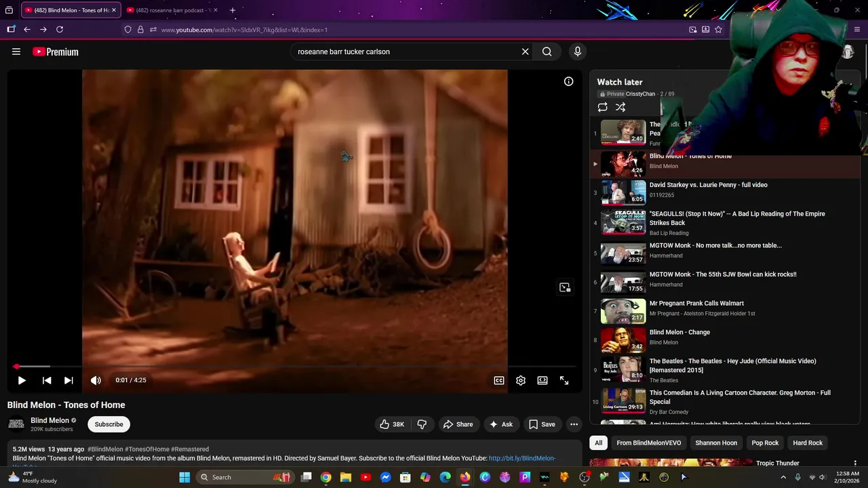Select From BlindMelonVEVO chip

pos(649,443)
